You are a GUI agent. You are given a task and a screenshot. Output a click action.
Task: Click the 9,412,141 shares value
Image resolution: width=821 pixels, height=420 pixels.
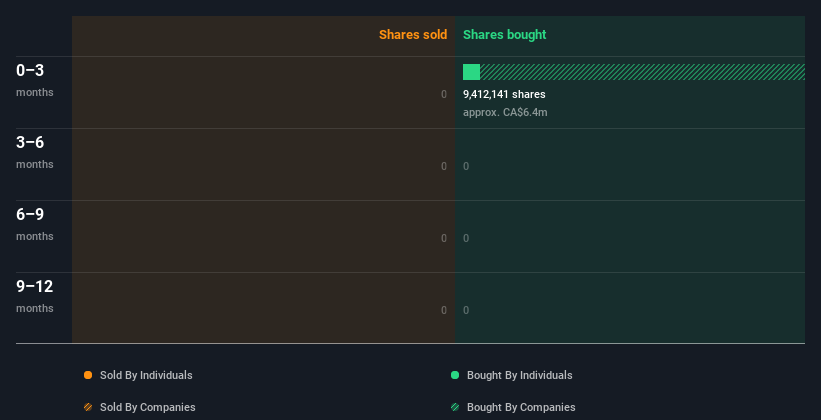coord(504,94)
